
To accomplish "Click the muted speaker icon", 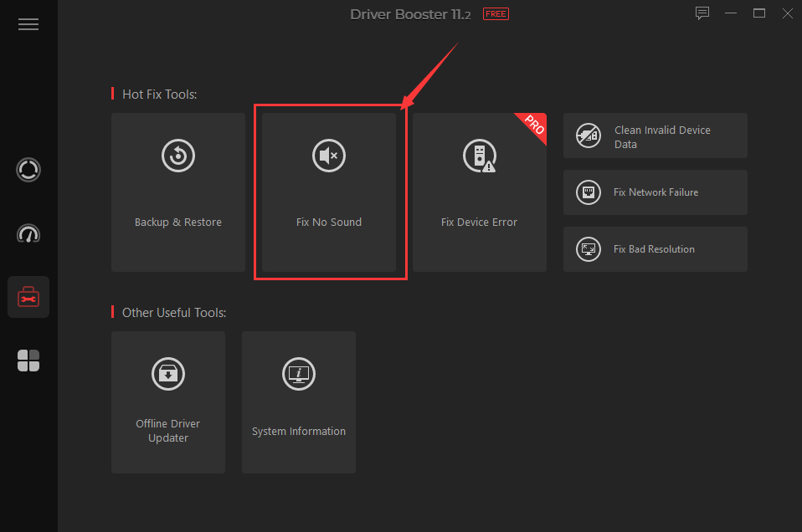I will 329,156.
